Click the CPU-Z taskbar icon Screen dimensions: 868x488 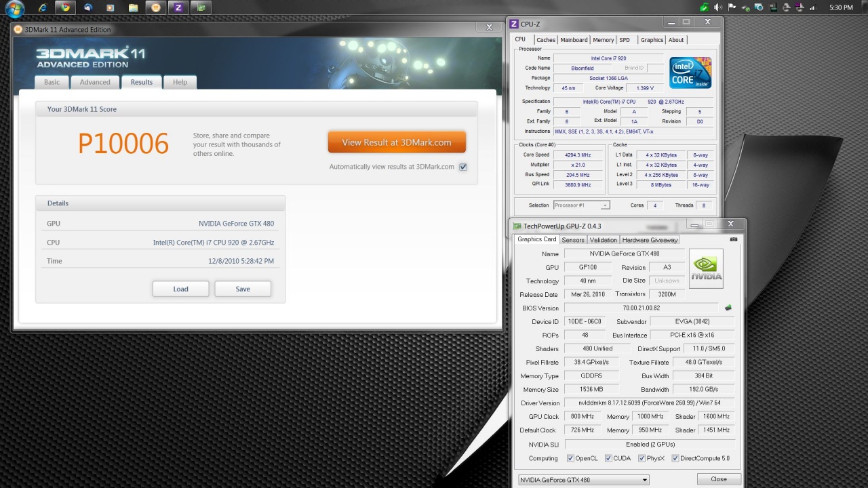[x=178, y=7]
